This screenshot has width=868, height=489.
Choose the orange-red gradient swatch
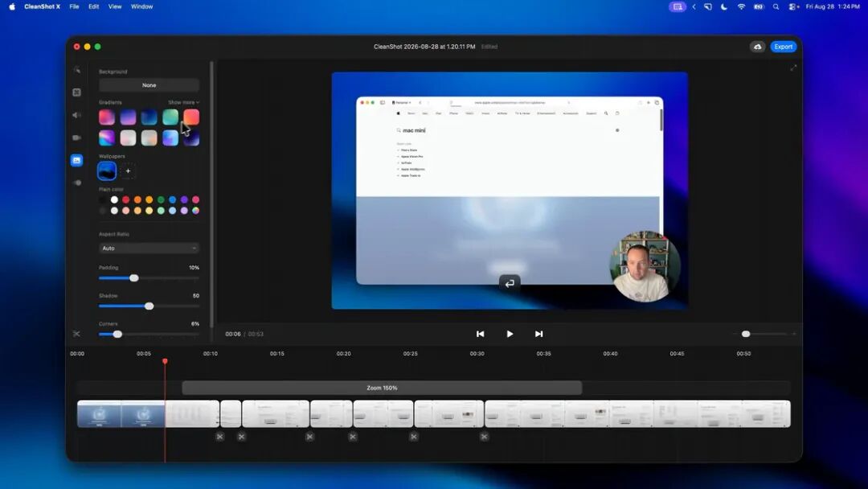(191, 117)
